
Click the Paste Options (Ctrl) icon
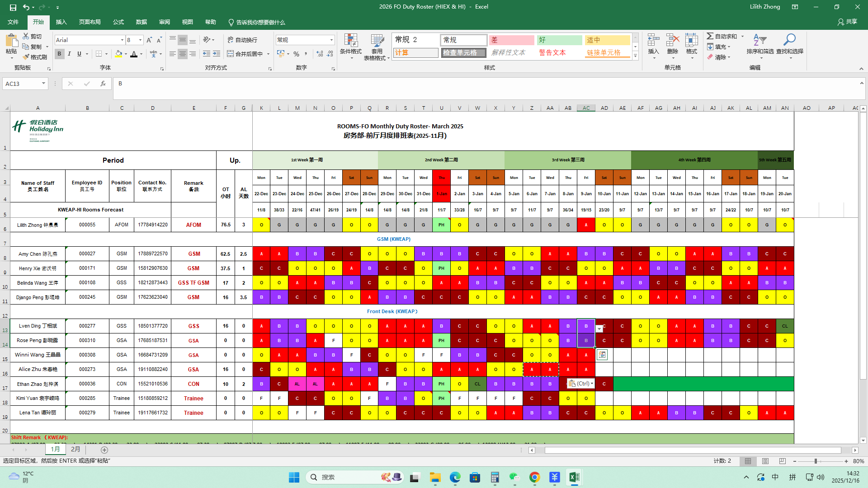pos(581,384)
